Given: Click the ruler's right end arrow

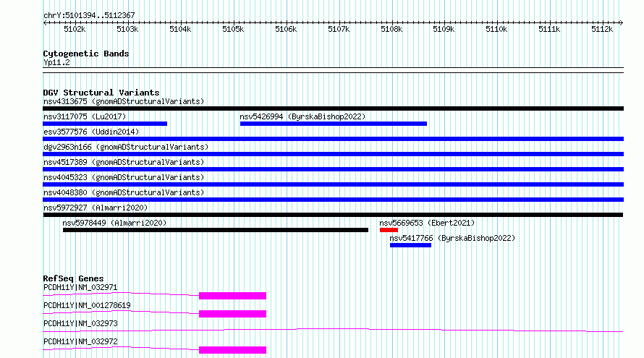Looking at the screenshot, I should click(621, 23).
